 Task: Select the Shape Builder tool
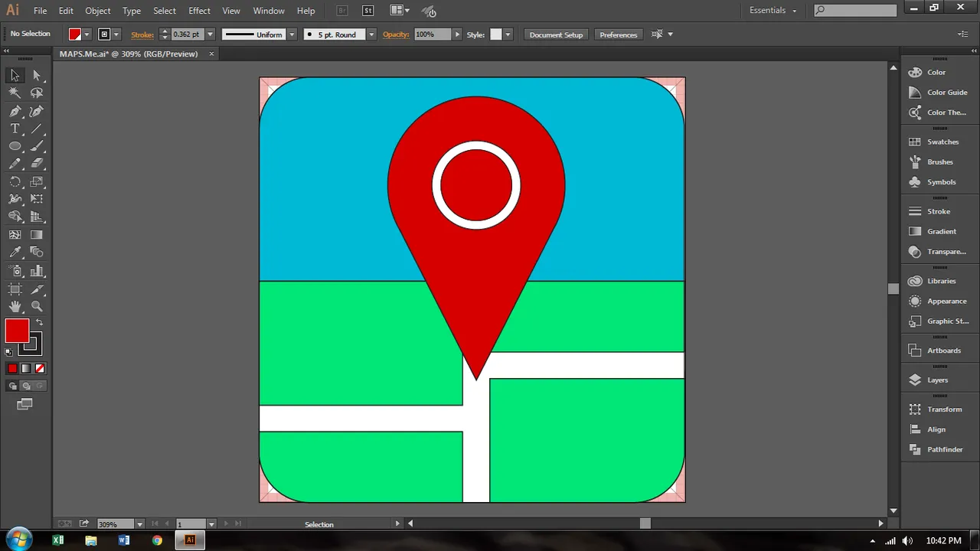pos(15,217)
